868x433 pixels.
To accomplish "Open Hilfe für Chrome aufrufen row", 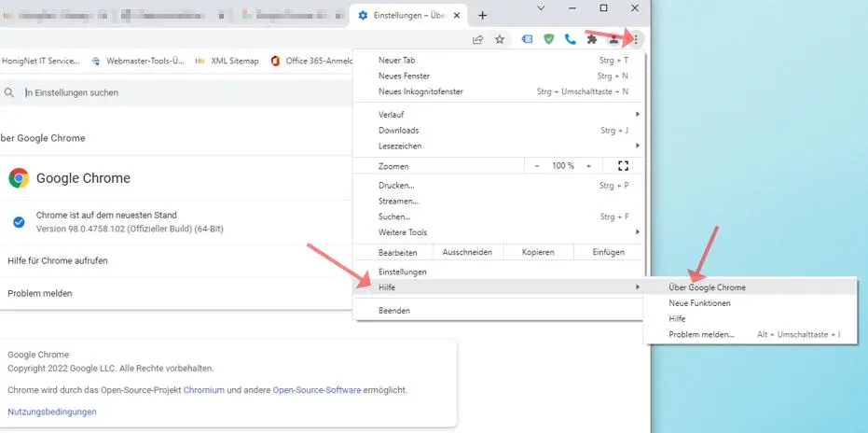I will click(176, 260).
